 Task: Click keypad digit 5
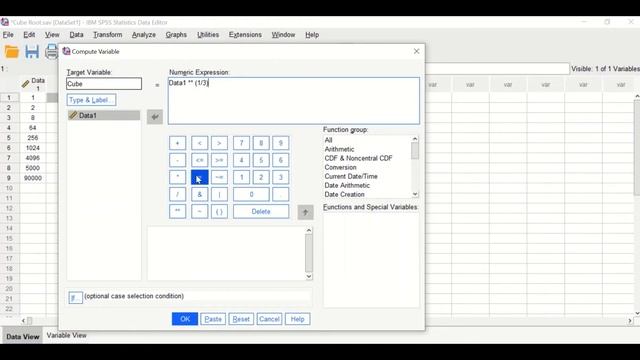pyautogui.click(x=261, y=160)
